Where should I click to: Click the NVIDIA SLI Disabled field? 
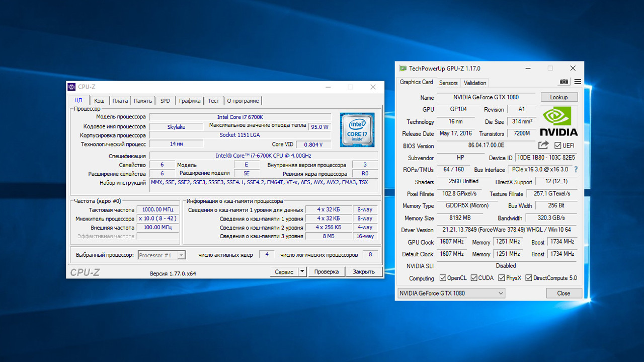pos(506,265)
